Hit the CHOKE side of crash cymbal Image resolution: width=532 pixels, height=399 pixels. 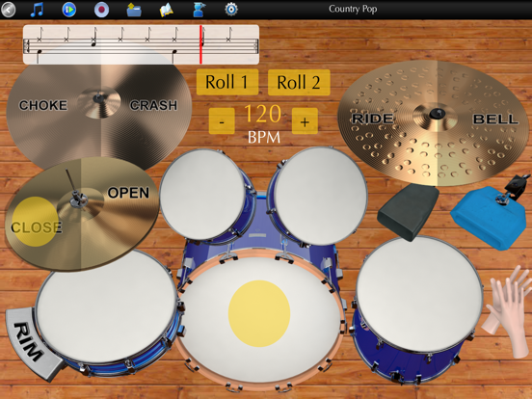(x=43, y=105)
